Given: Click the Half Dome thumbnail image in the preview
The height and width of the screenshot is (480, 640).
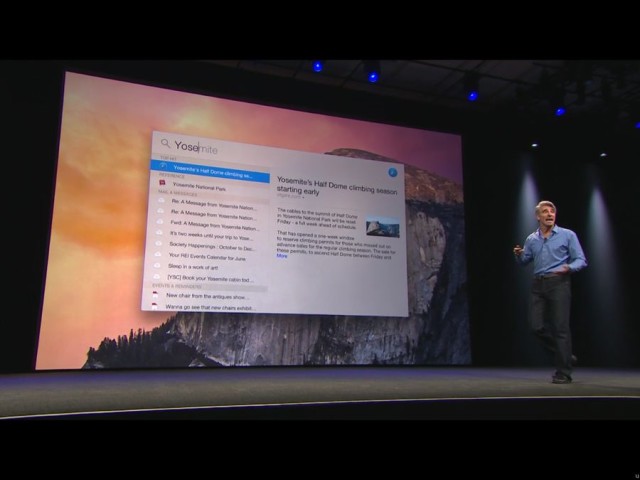Looking at the screenshot, I should [x=382, y=227].
